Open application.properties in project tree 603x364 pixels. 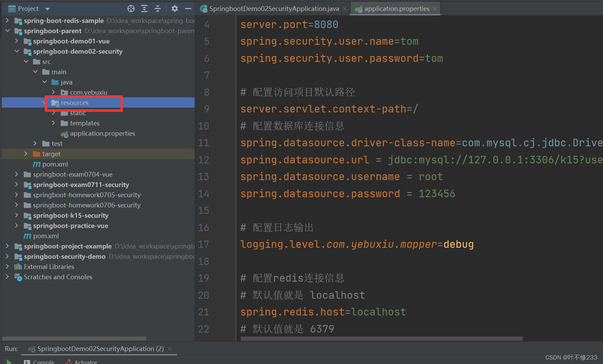click(102, 133)
